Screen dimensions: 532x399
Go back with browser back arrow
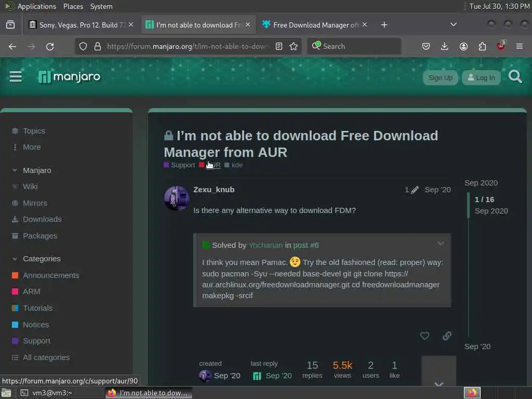12,46
